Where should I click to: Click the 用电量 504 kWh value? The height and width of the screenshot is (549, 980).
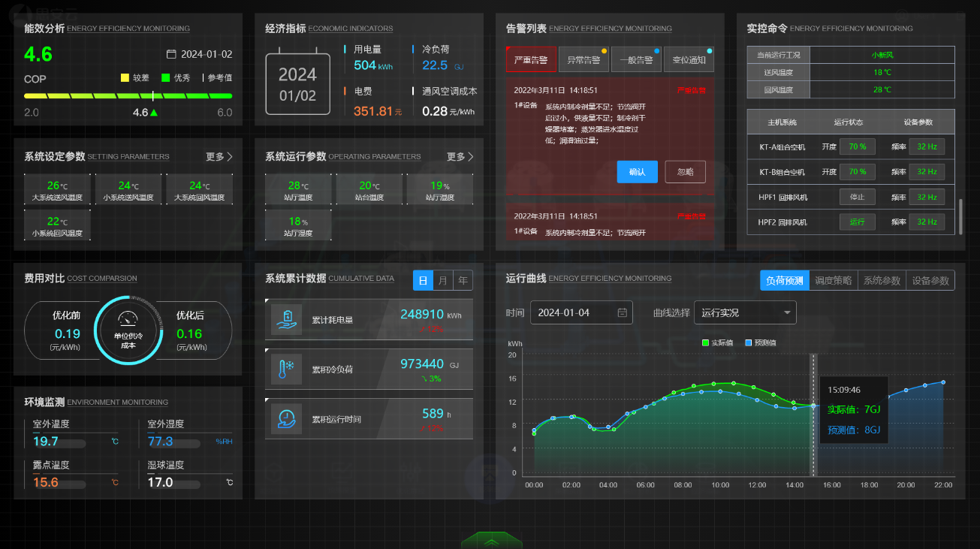373,65
